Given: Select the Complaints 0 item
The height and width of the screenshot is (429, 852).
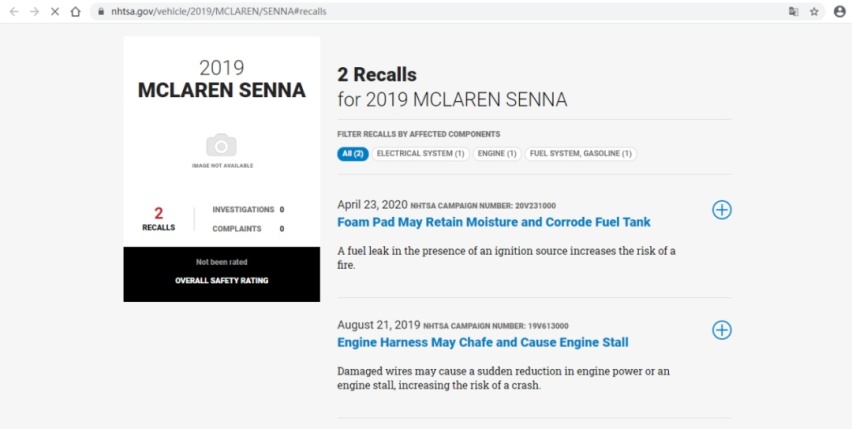Looking at the screenshot, I should tap(248, 229).
